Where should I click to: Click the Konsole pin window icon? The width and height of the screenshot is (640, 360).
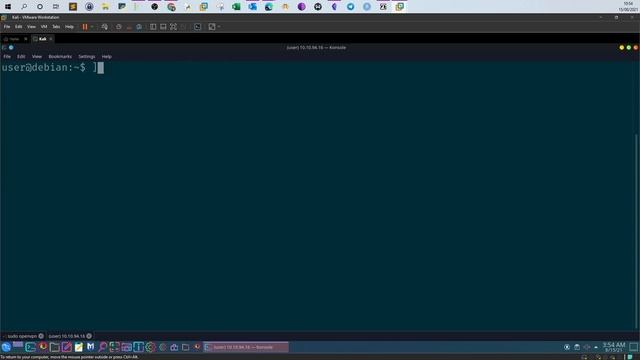coord(11,48)
